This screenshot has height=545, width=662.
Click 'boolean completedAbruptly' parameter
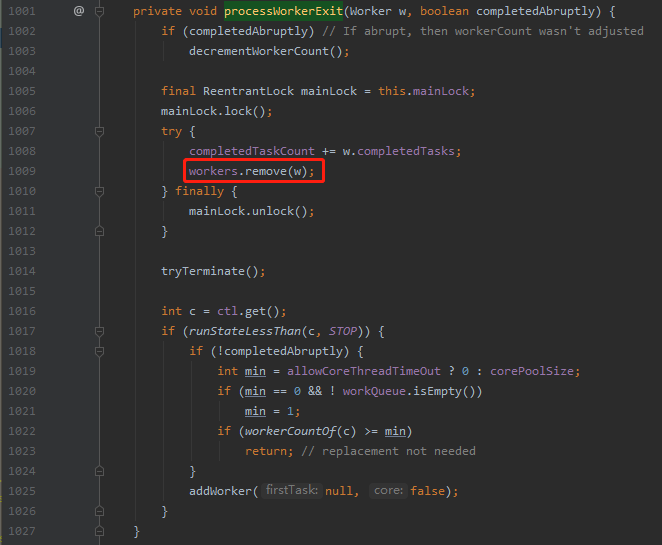click(507, 11)
